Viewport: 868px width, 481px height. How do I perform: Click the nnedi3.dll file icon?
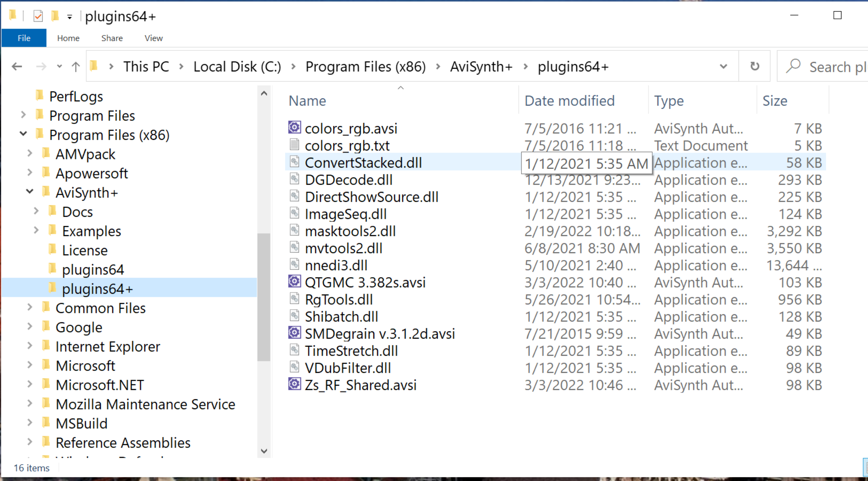tap(294, 264)
